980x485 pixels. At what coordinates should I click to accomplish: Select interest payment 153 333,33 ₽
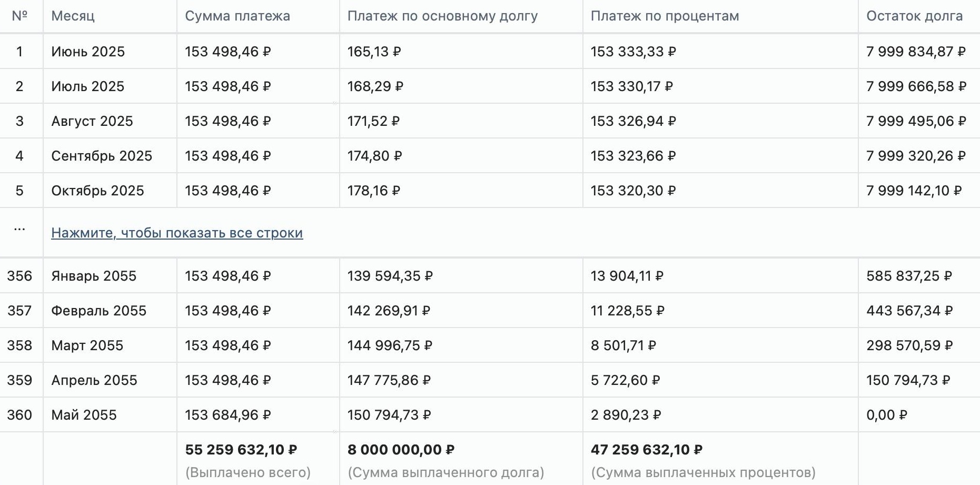click(x=633, y=52)
